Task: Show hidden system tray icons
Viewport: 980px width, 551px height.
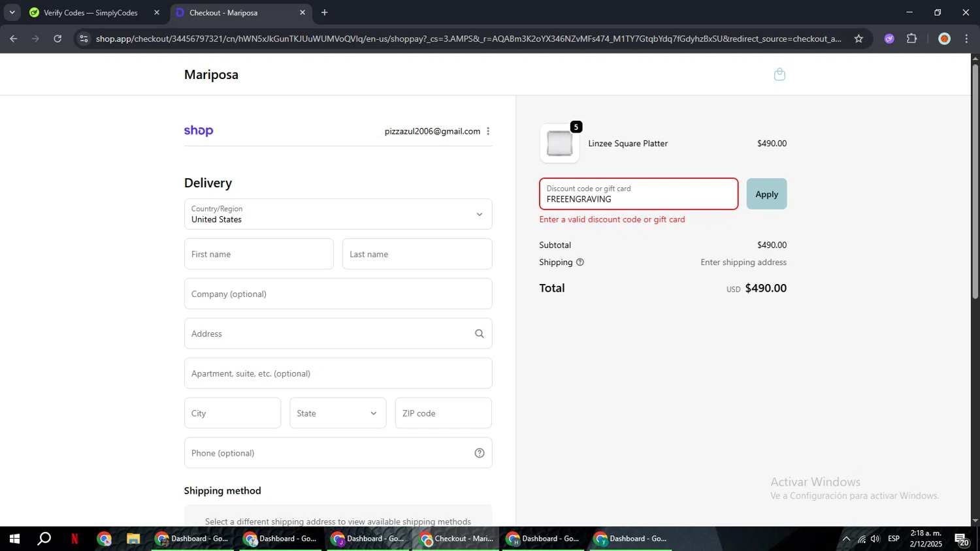Action: pos(846,539)
